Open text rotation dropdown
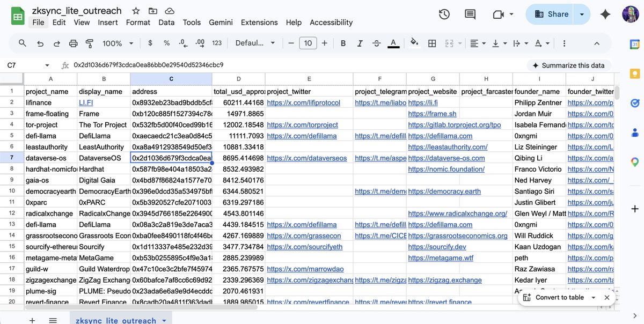Image resolution: width=644 pixels, height=324 pixels. tap(542, 43)
